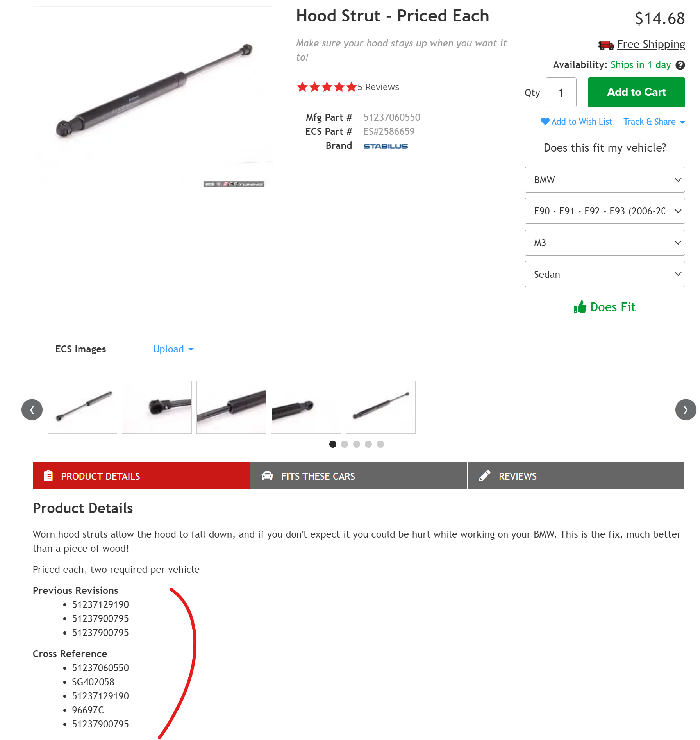700x740 pixels.
Task: Click the star rating icons
Action: (327, 87)
